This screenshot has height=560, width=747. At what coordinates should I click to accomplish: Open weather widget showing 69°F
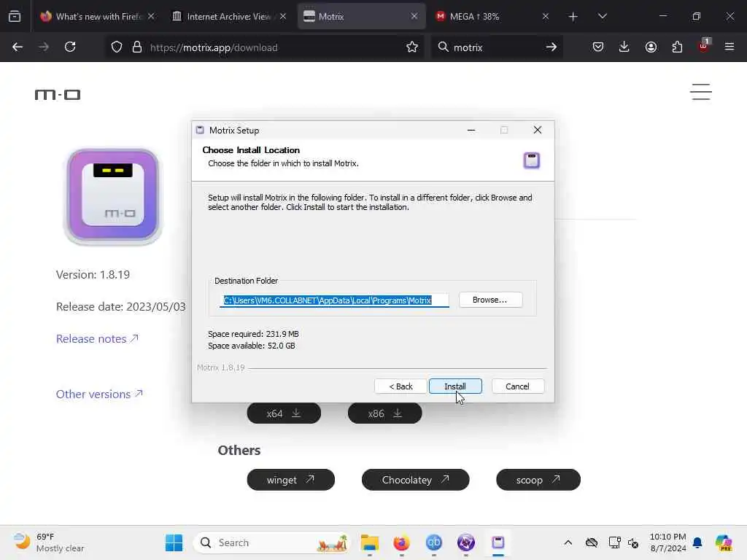(x=49, y=542)
